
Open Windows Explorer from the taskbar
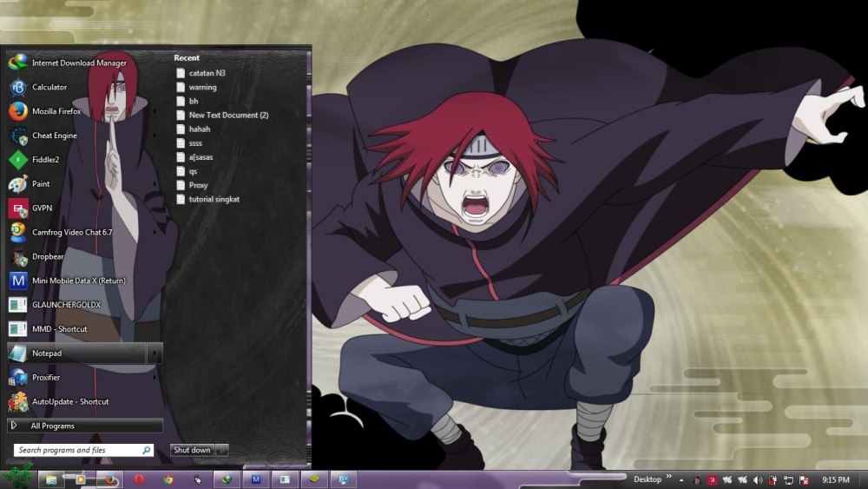point(51,479)
